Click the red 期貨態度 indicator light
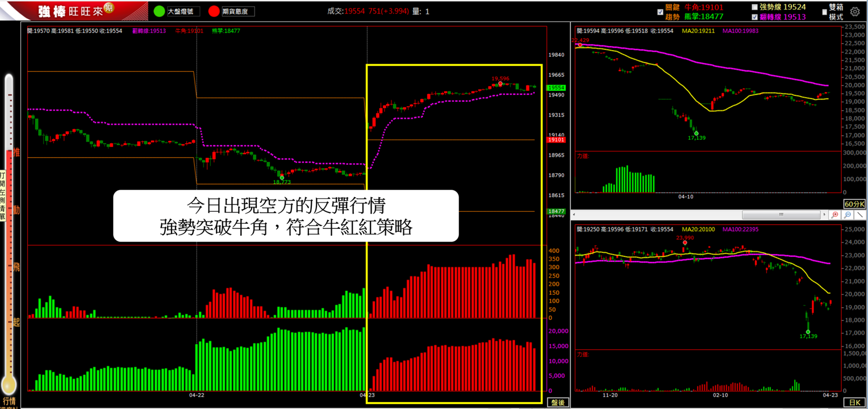868x409 pixels. [x=214, y=11]
